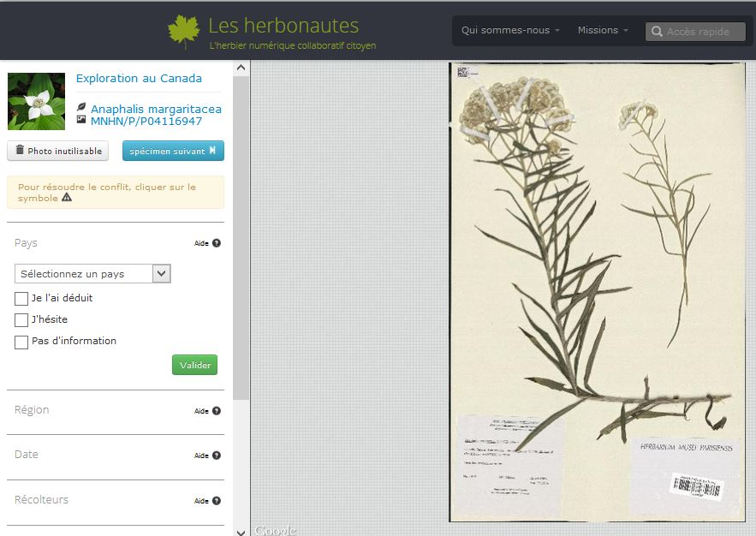756x536 pixels.
Task: Click the sidebar scrollbar up arrow
Action: [241, 68]
